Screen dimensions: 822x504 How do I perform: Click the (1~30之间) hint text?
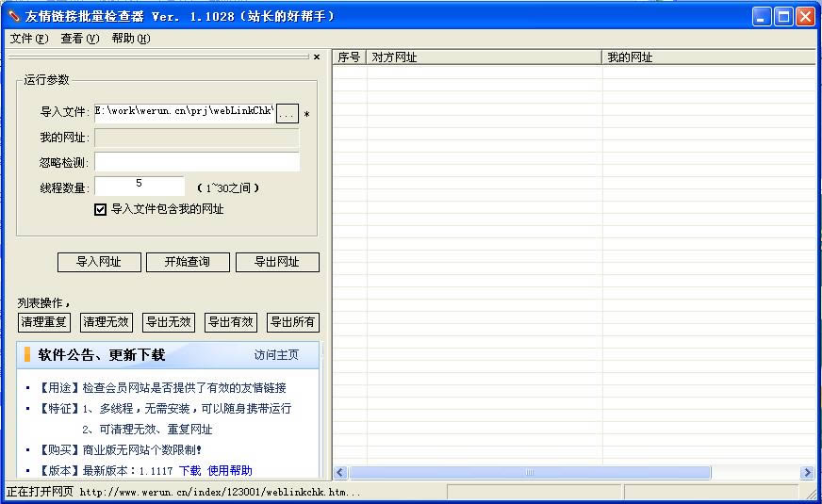[x=228, y=187]
